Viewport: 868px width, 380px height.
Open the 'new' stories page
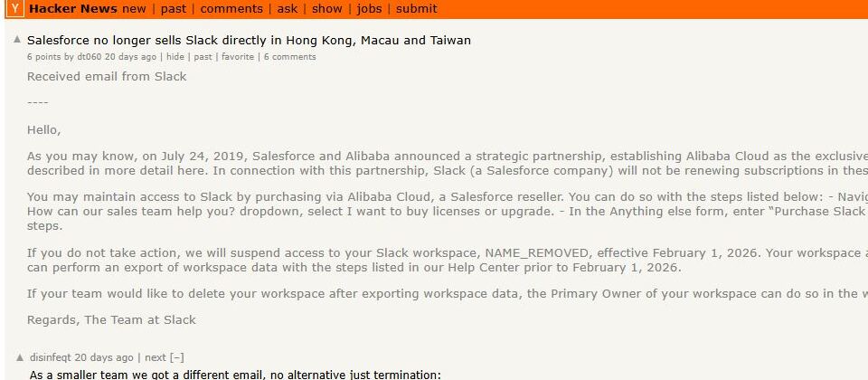(x=134, y=9)
